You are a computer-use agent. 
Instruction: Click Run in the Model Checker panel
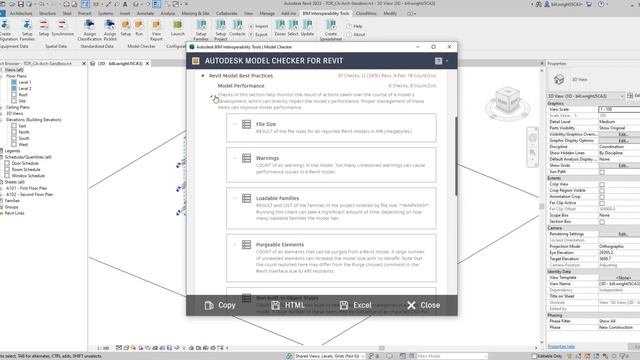click(139, 28)
